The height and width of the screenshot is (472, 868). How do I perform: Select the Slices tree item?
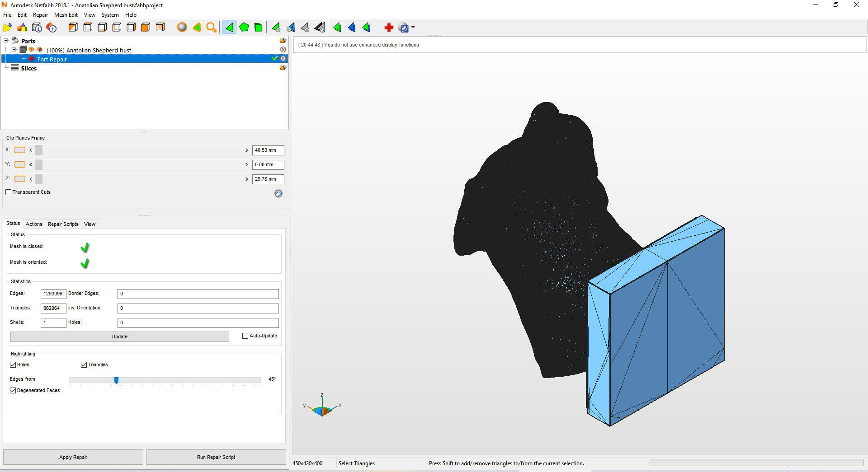28,68
